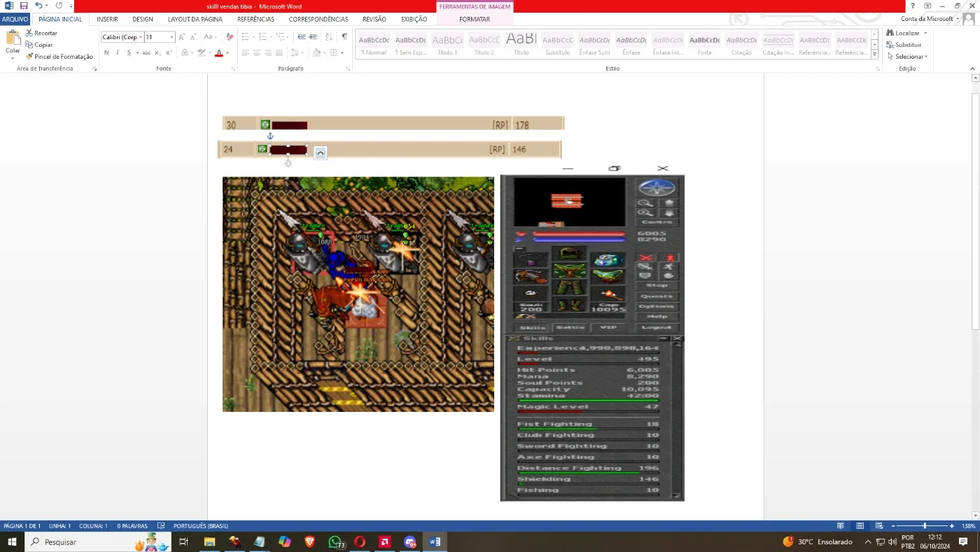
Task: Expand the Localizar dropdown arrow
Action: pos(925,33)
